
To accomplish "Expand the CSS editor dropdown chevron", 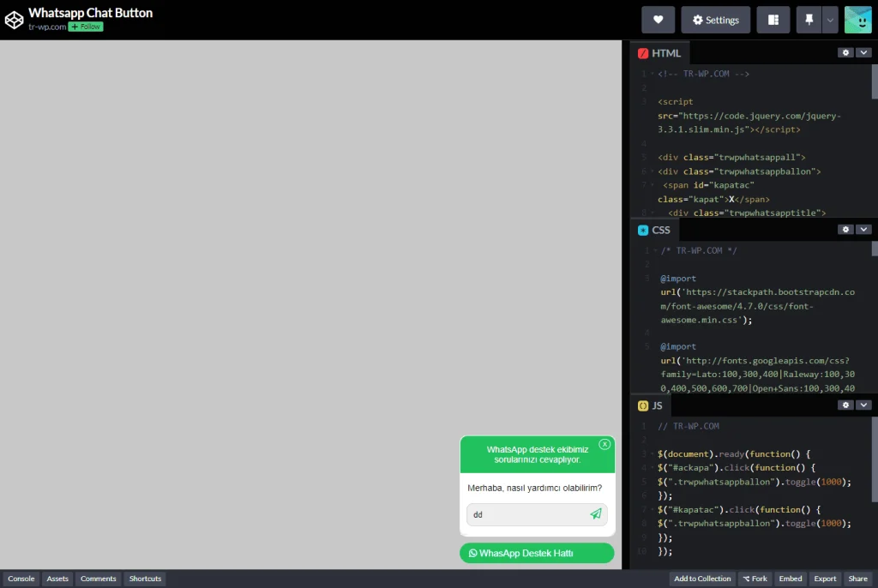I will 863,230.
